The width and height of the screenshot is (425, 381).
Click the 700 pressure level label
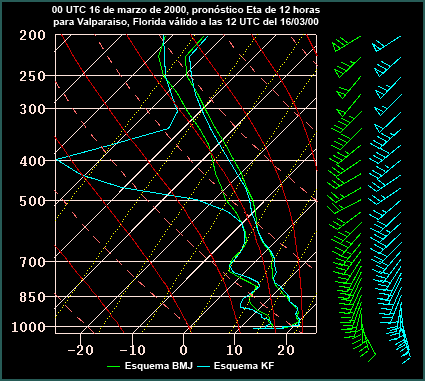point(33,262)
